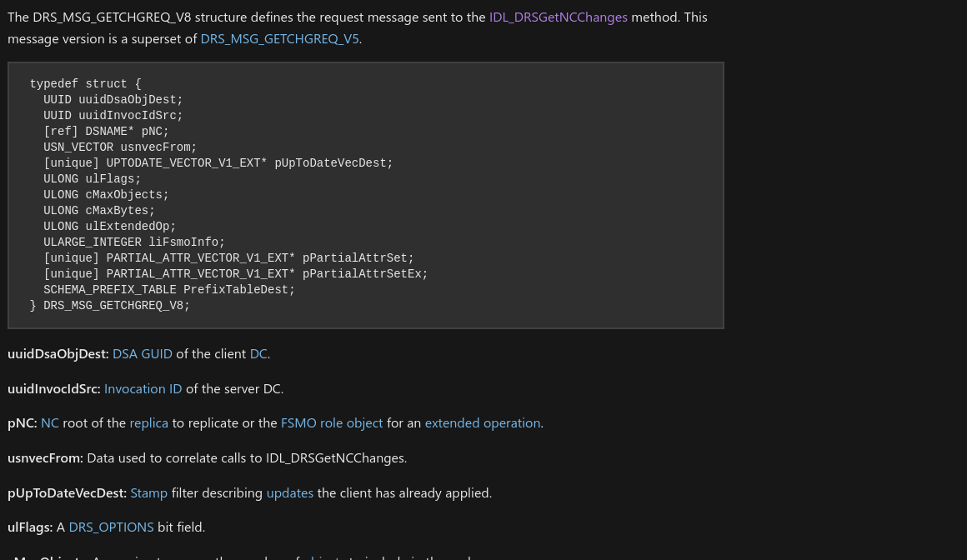Go to the extended operation link
The image size is (967, 560).
(483, 423)
